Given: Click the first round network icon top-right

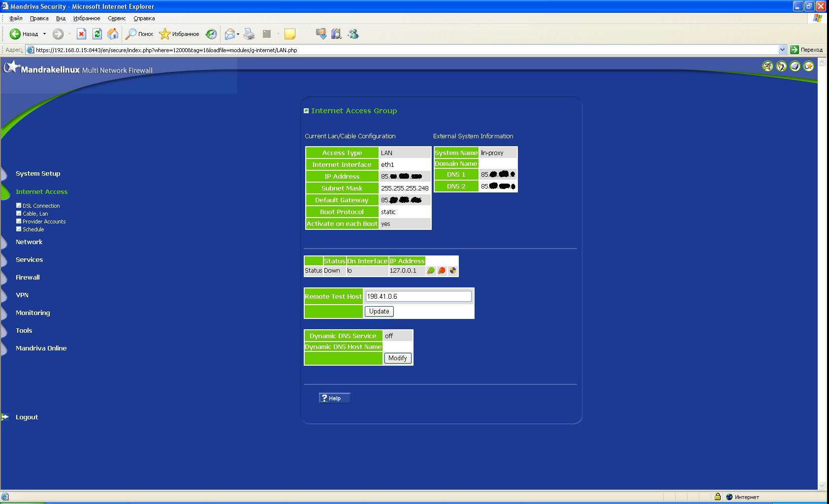Looking at the screenshot, I should pyautogui.click(x=767, y=66).
